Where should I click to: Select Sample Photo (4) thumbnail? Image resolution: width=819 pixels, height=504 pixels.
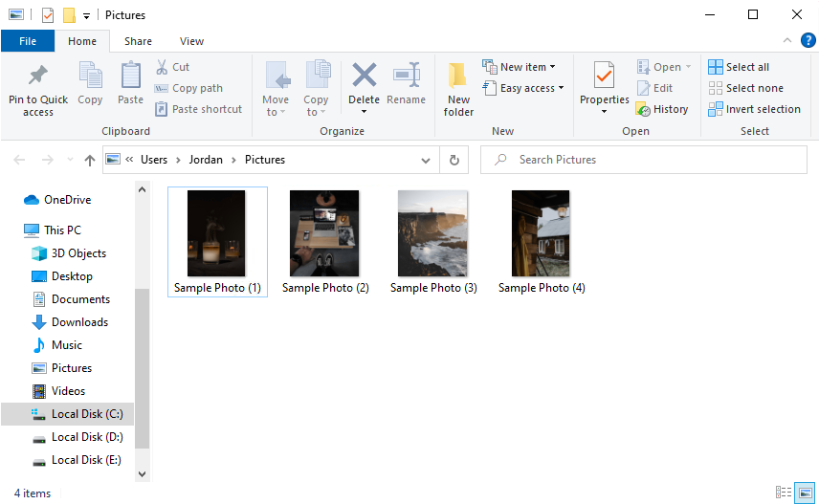(x=541, y=233)
